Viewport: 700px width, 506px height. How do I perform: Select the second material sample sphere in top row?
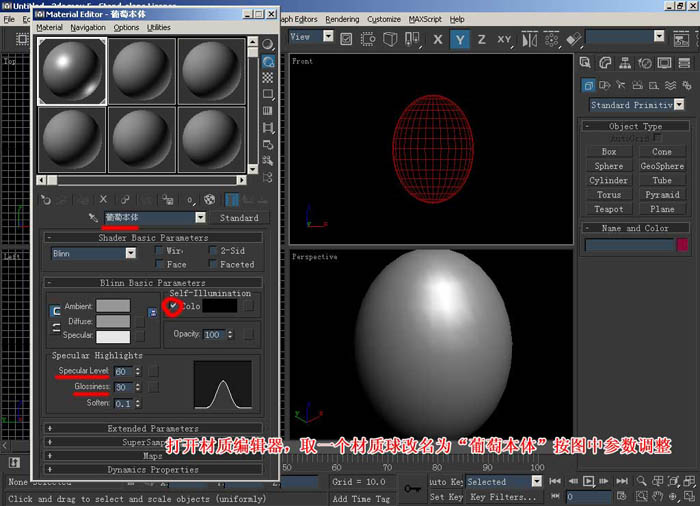(x=142, y=71)
